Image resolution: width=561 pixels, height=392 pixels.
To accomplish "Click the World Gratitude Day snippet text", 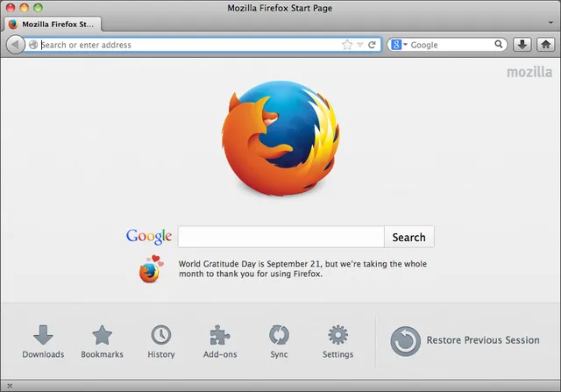I will pyautogui.click(x=302, y=269).
